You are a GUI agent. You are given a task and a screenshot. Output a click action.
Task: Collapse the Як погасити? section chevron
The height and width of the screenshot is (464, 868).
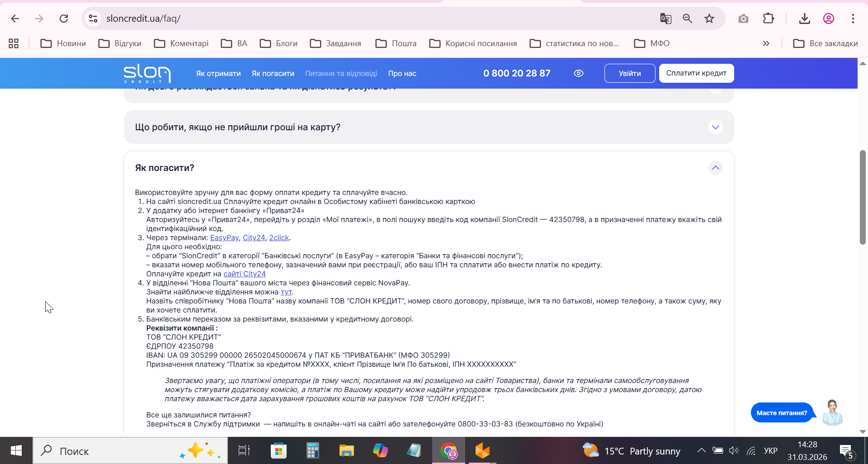[715, 168]
